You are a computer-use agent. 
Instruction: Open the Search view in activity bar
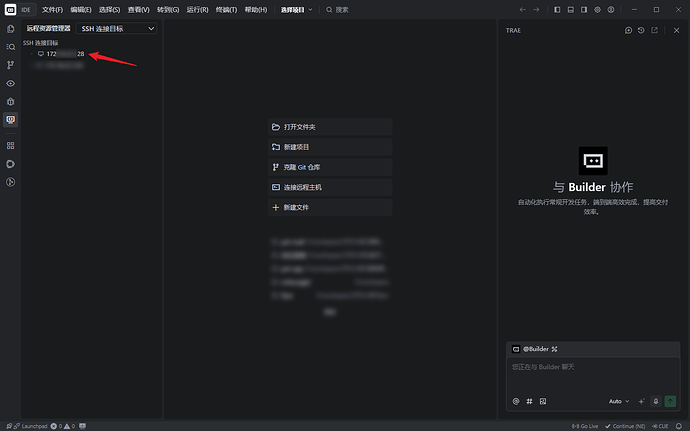(x=11, y=47)
